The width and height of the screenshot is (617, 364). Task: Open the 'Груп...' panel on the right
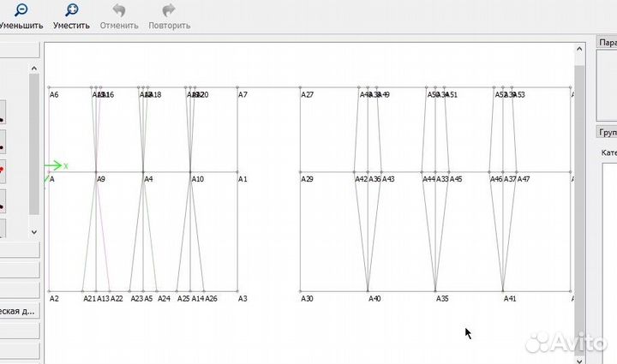pyautogui.click(x=607, y=132)
